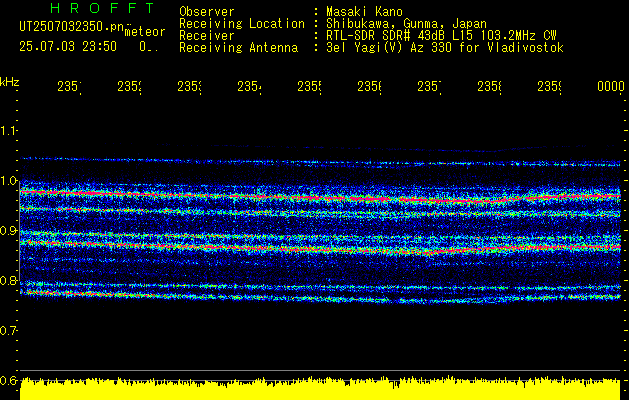Click the 0.7 kHz axis label
The height and width of the screenshot is (400, 629).
[8, 331]
